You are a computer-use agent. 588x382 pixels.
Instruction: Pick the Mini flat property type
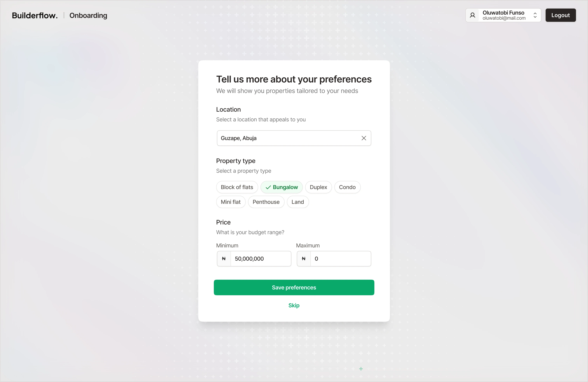(231, 202)
